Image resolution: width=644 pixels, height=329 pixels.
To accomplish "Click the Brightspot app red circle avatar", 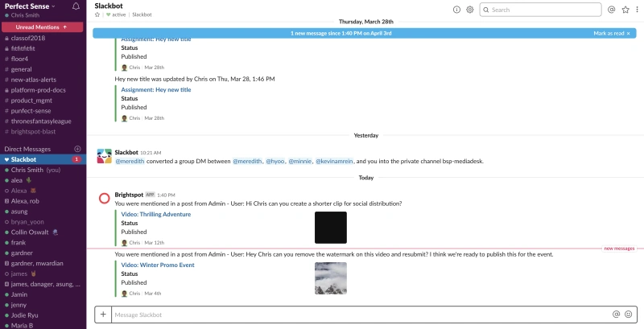I will [x=105, y=199].
